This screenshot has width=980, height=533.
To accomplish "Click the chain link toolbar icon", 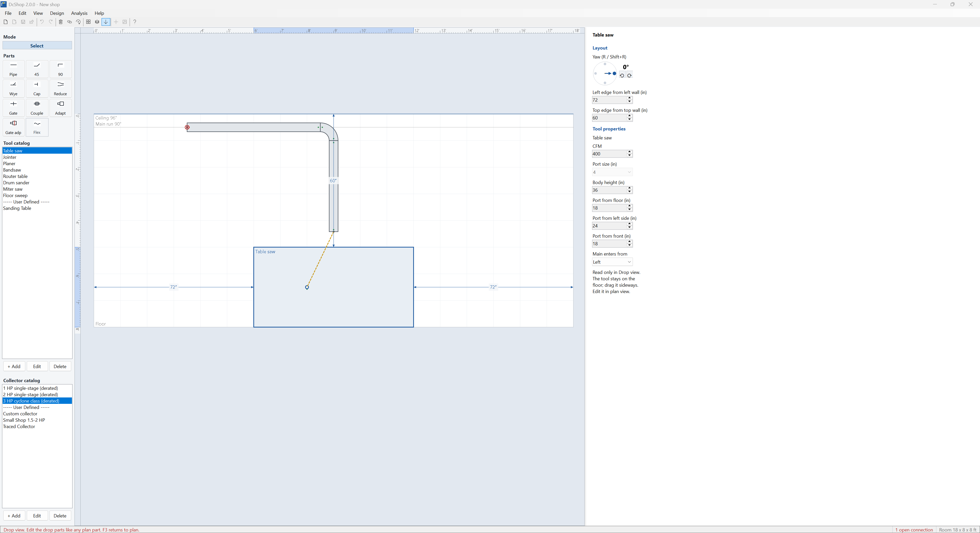I will pos(69,22).
